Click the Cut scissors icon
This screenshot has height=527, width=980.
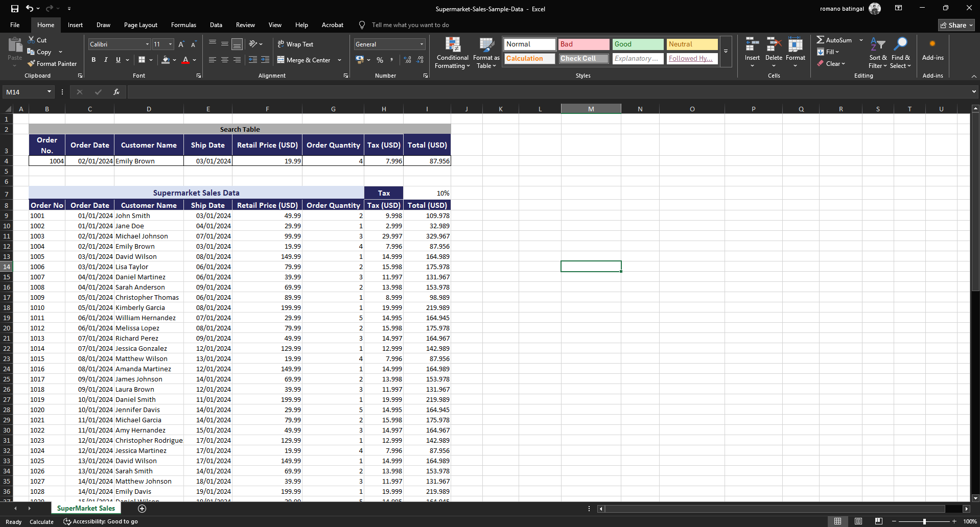pyautogui.click(x=31, y=40)
